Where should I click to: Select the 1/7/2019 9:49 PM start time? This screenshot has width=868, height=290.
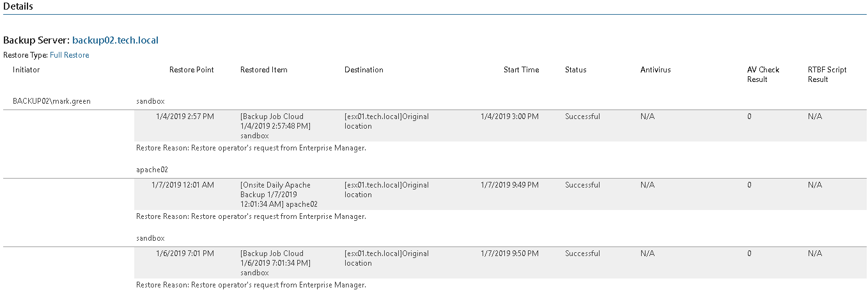[x=509, y=185]
